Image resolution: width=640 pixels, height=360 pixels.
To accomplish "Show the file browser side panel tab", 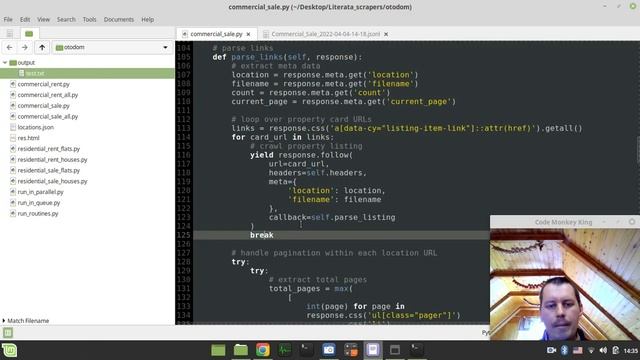I will tap(29, 33).
